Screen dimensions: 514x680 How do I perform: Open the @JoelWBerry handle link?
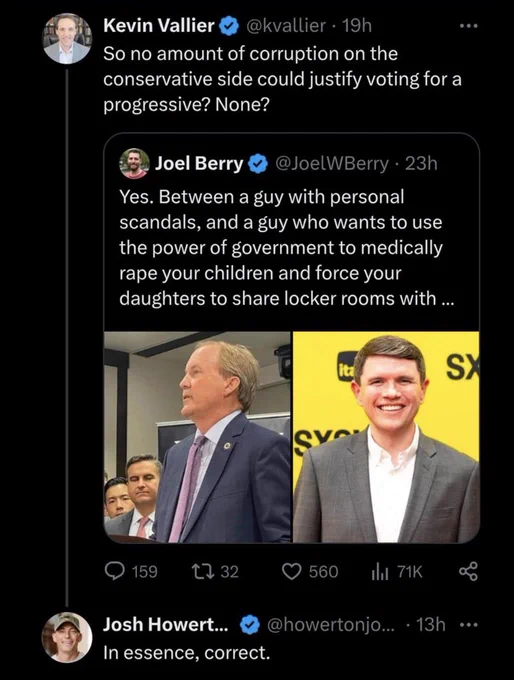[332, 164]
